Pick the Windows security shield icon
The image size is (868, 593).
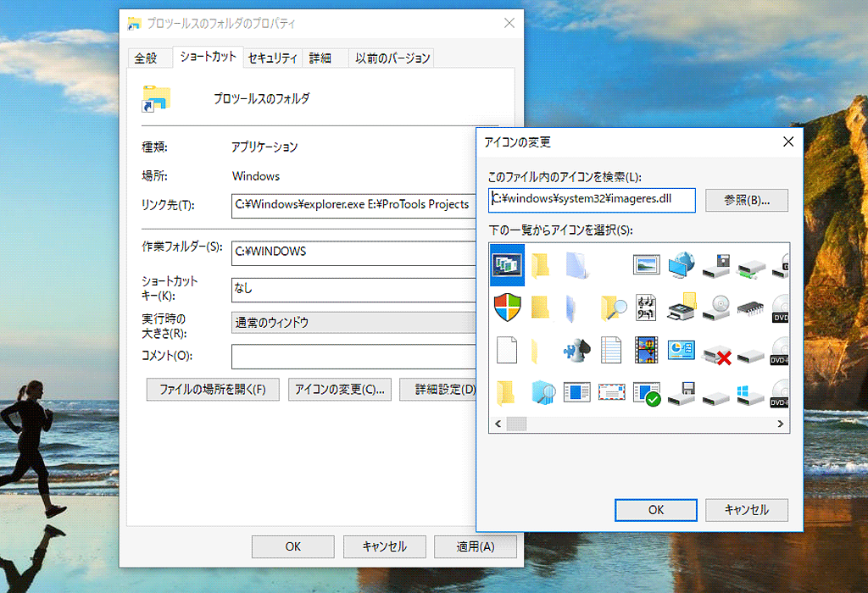pyautogui.click(x=507, y=307)
